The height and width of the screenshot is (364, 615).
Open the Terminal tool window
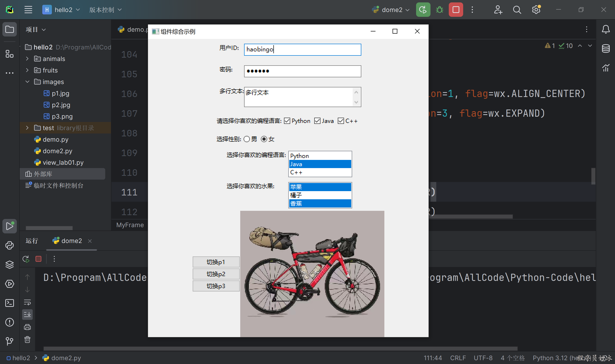coord(10,303)
